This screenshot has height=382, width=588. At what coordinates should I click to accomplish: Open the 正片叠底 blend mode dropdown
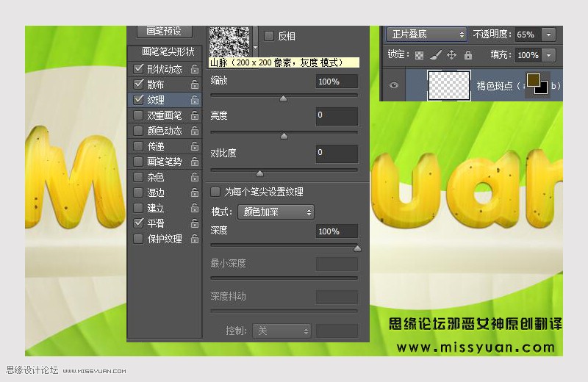pyautogui.click(x=427, y=35)
